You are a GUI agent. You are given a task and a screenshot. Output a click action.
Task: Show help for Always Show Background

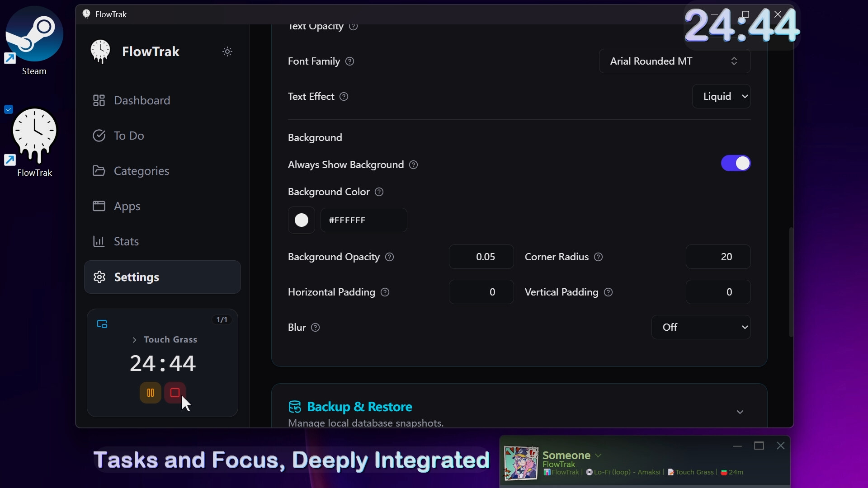click(414, 165)
